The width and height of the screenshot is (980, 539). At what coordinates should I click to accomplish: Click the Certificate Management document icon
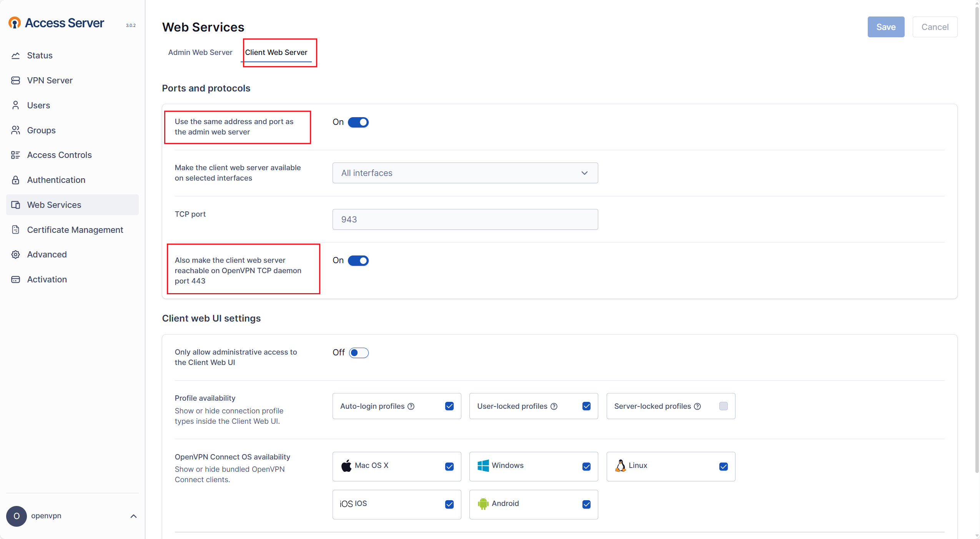pyautogui.click(x=15, y=230)
